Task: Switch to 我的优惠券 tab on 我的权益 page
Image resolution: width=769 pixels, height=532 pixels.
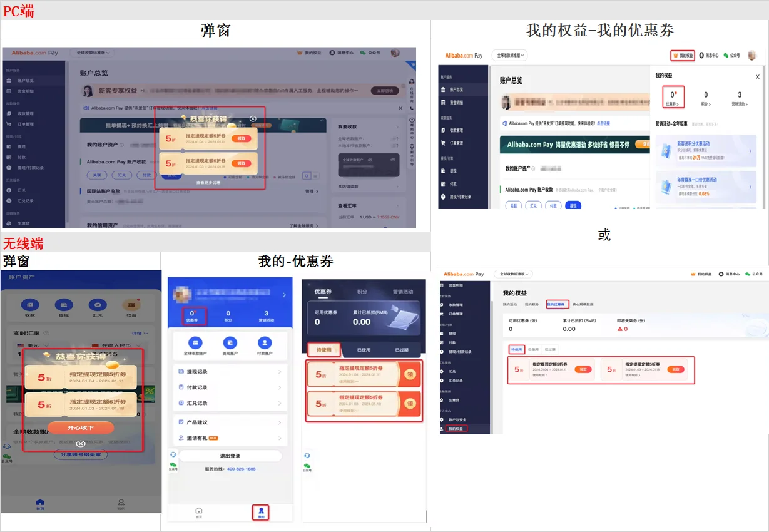Action: point(556,305)
